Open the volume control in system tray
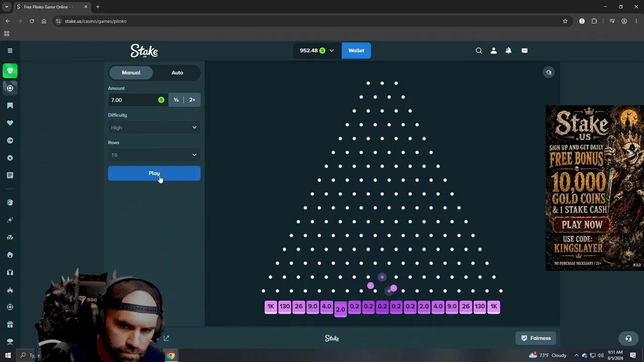Viewport: 644px width, 362px height. coord(600,355)
